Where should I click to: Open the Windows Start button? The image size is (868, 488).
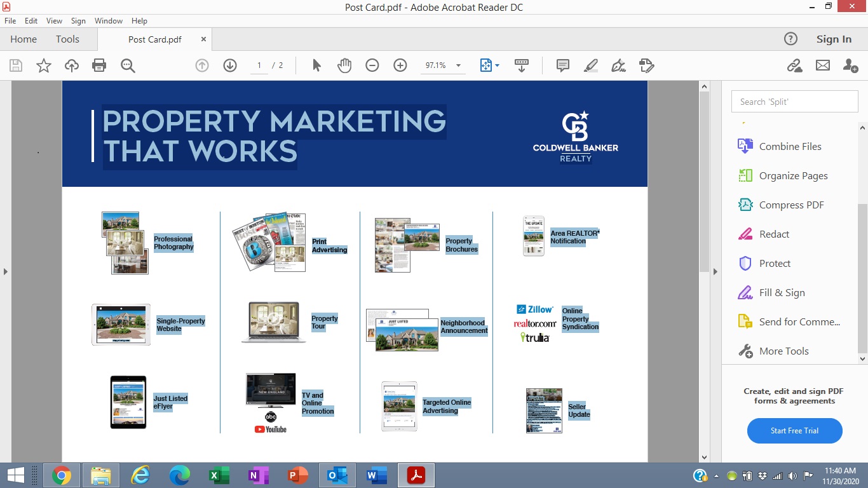point(15,475)
